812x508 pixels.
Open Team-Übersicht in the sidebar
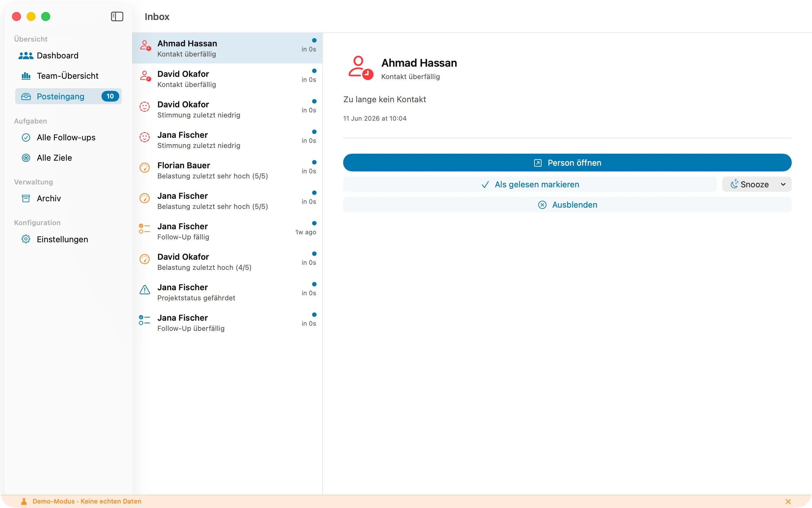coord(69,76)
